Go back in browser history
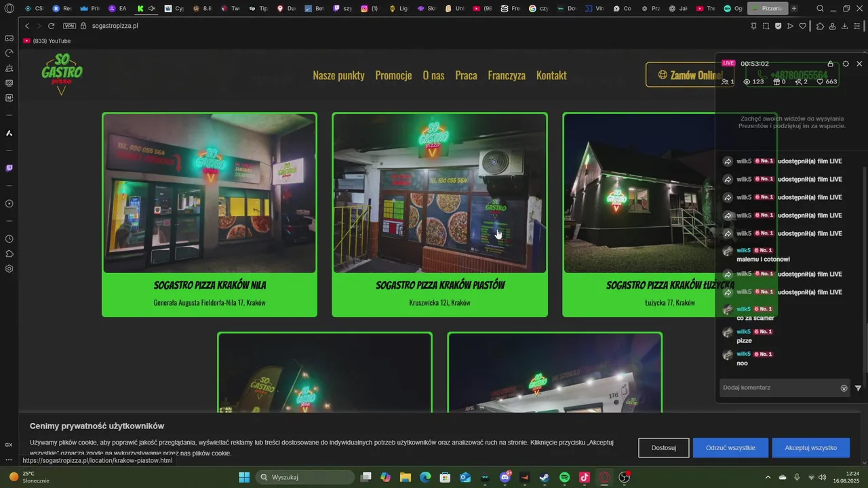 pyautogui.click(x=27, y=26)
